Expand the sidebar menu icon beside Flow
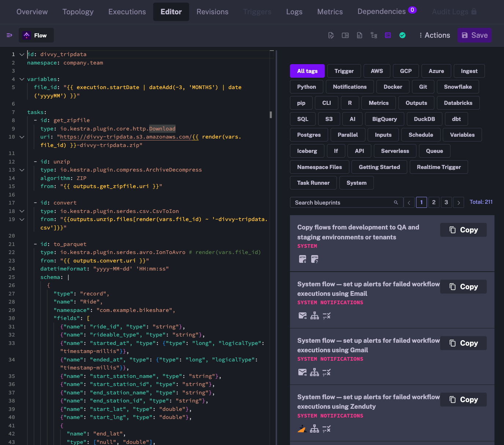Viewport: 504px width, 445px height. [x=10, y=36]
